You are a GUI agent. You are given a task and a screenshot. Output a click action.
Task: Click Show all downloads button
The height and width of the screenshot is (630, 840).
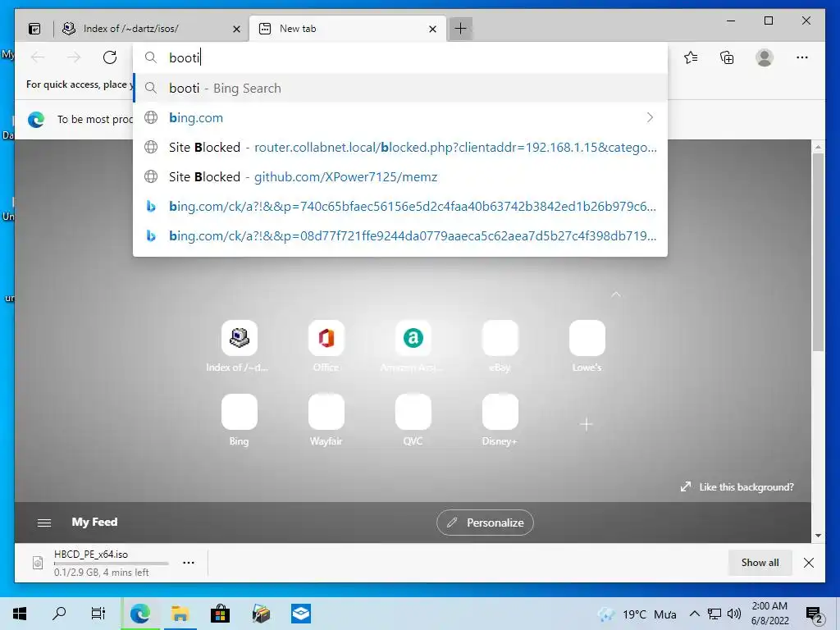pyautogui.click(x=760, y=563)
